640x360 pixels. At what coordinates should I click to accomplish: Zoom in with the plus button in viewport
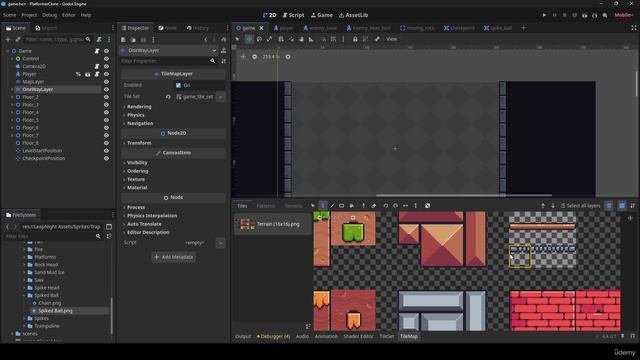(288, 57)
